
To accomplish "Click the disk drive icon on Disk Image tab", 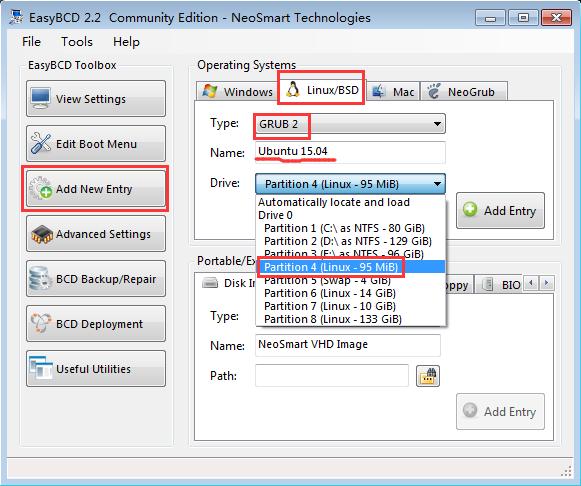I will pyautogui.click(x=210, y=283).
